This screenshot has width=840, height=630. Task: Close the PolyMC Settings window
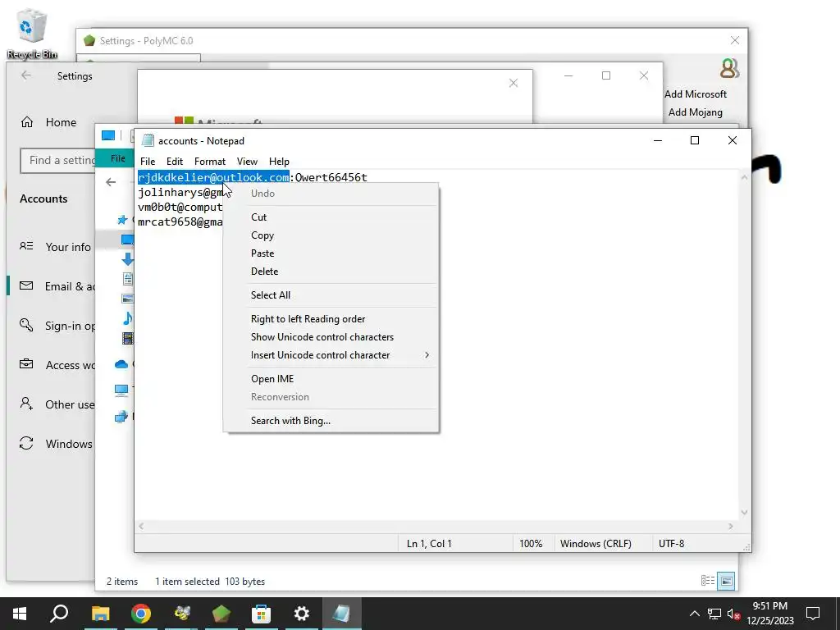click(x=735, y=41)
